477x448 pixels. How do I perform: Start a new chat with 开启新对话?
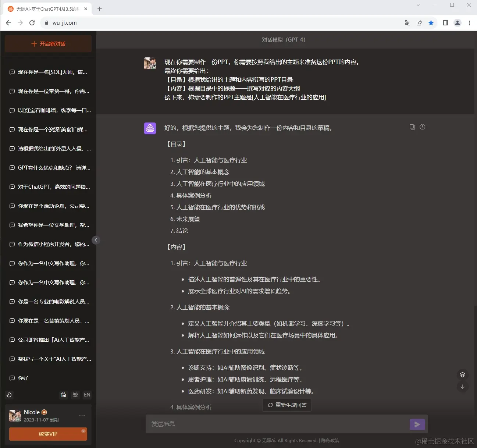(x=48, y=44)
